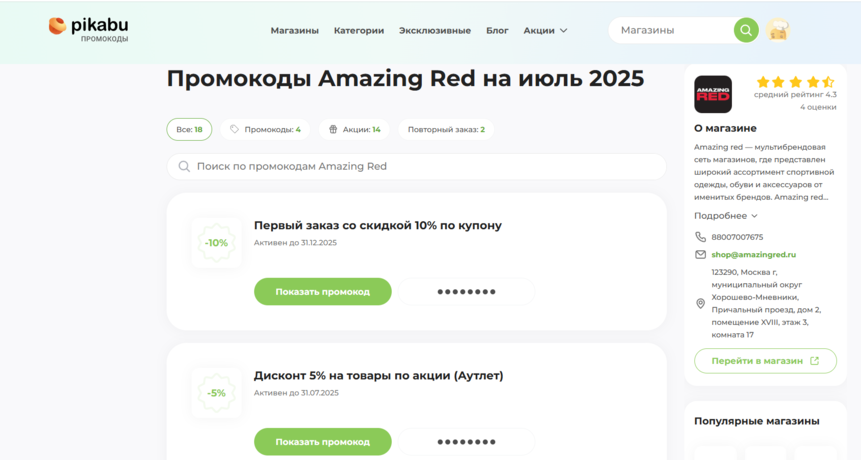Click hidden code dots of the 5% coupon
Screen dimensions: 861x460
(466, 442)
